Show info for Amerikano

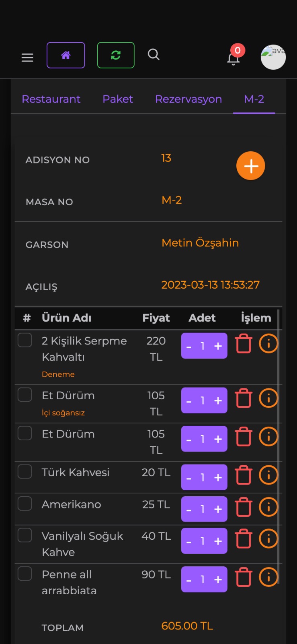point(268,507)
